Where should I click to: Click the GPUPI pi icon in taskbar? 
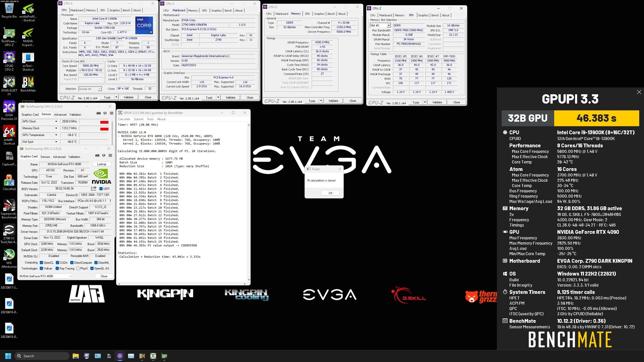point(153,356)
